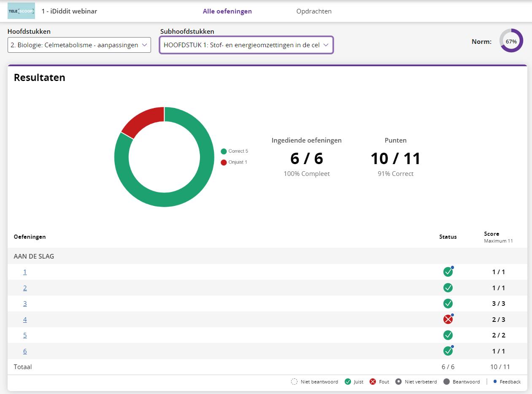Open the Hoofdstukken dropdown
The width and height of the screenshot is (532, 394).
(x=79, y=45)
